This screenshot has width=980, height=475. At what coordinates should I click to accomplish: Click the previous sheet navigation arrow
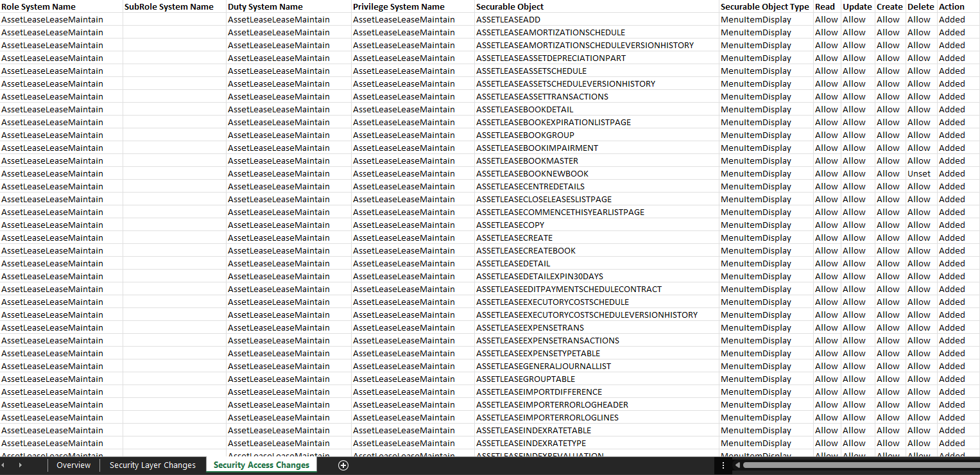3,465
